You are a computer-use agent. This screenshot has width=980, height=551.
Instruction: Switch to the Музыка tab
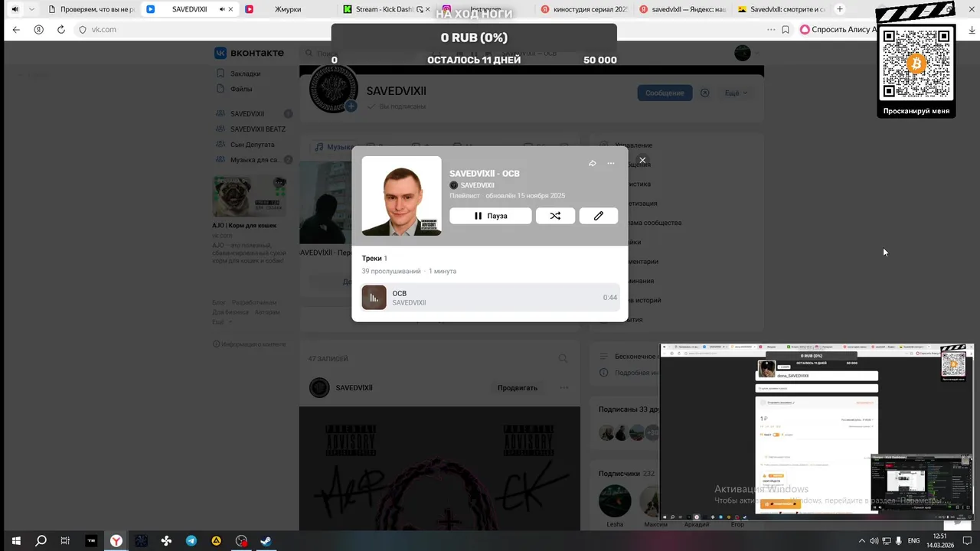[335, 147]
